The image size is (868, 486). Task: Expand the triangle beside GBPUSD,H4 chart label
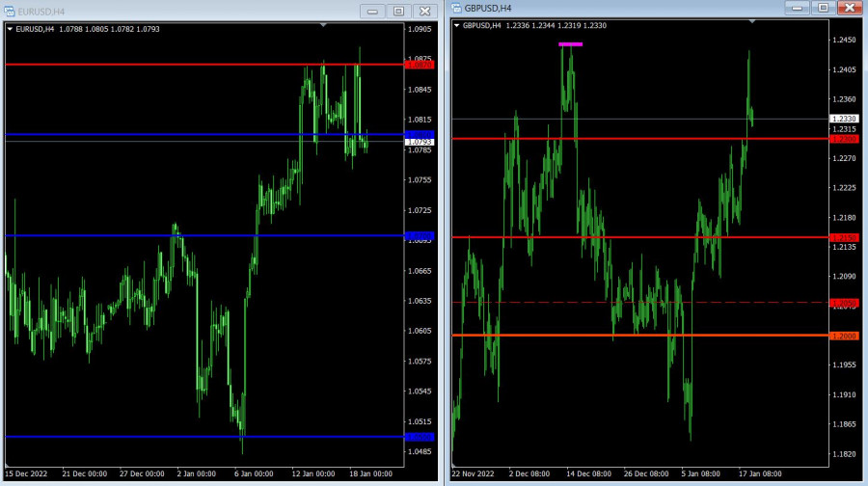tap(457, 26)
